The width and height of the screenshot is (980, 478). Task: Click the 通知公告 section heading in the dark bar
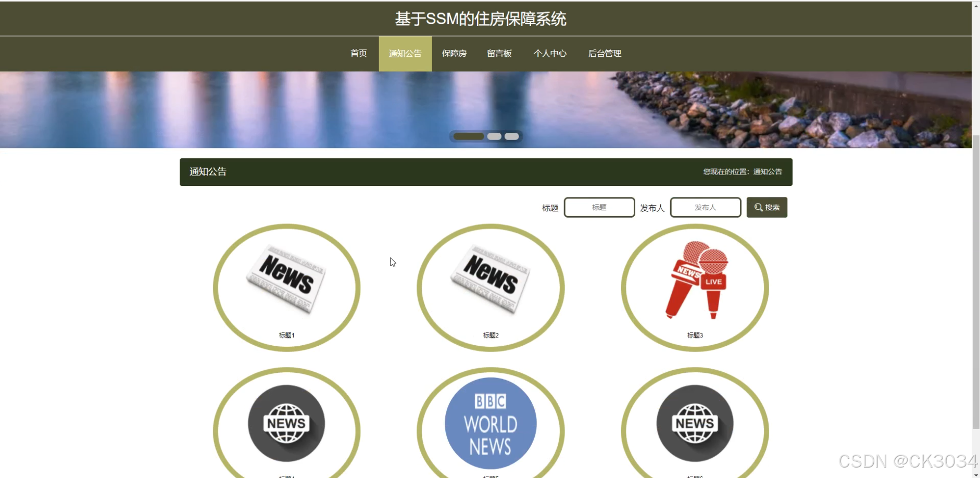(208, 172)
